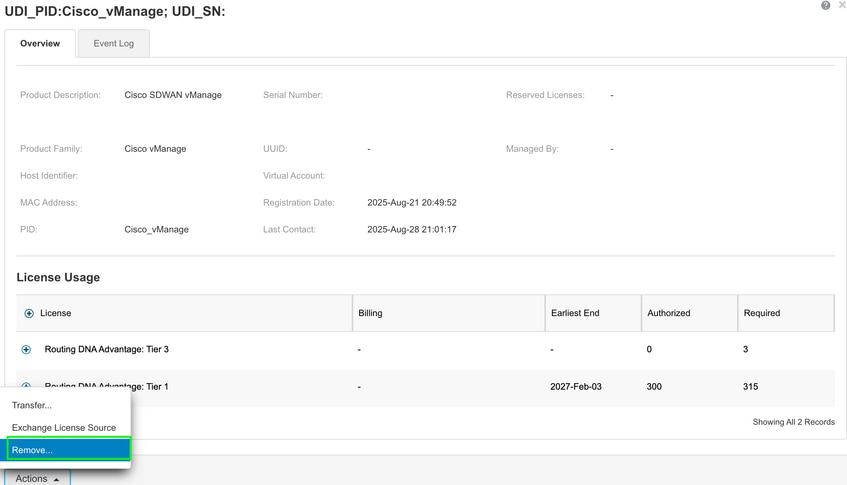
Task: Choose Exchange License Source menu entry
Action: 65,428
